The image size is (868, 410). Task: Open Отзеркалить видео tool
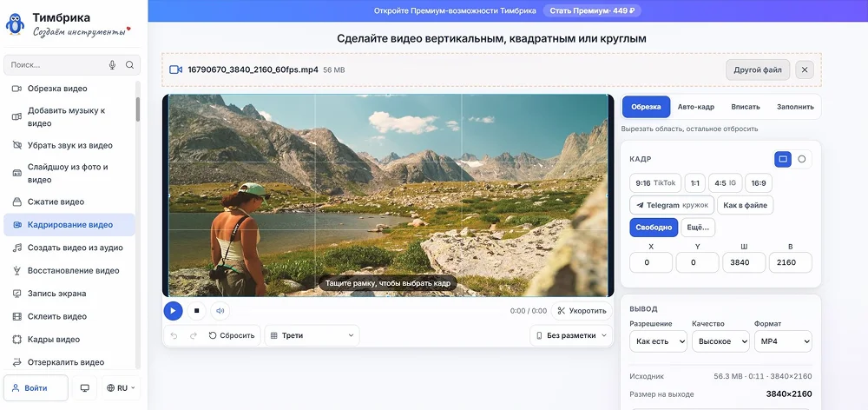pyautogui.click(x=69, y=362)
